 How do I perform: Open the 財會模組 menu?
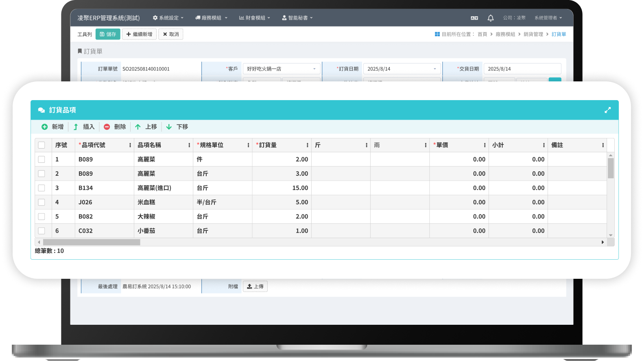[254, 18]
